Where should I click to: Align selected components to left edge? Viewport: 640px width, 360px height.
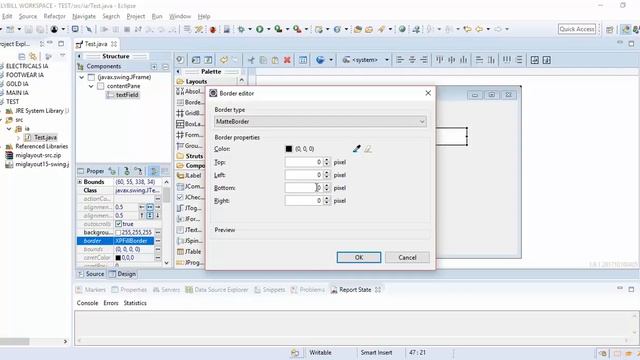pos(400,60)
